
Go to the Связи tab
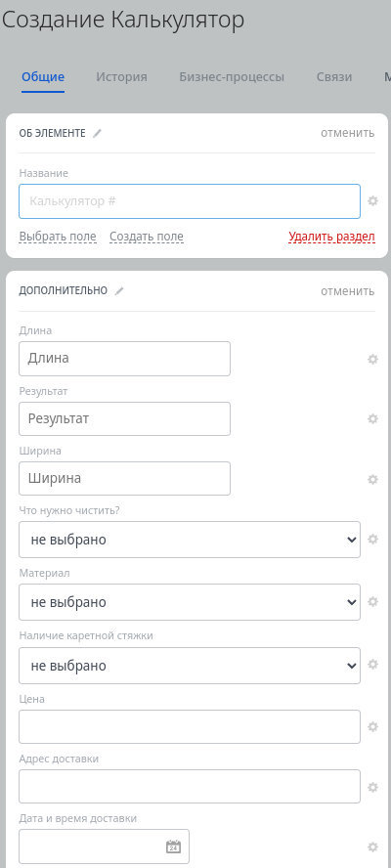pyautogui.click(x=334, y=77)
